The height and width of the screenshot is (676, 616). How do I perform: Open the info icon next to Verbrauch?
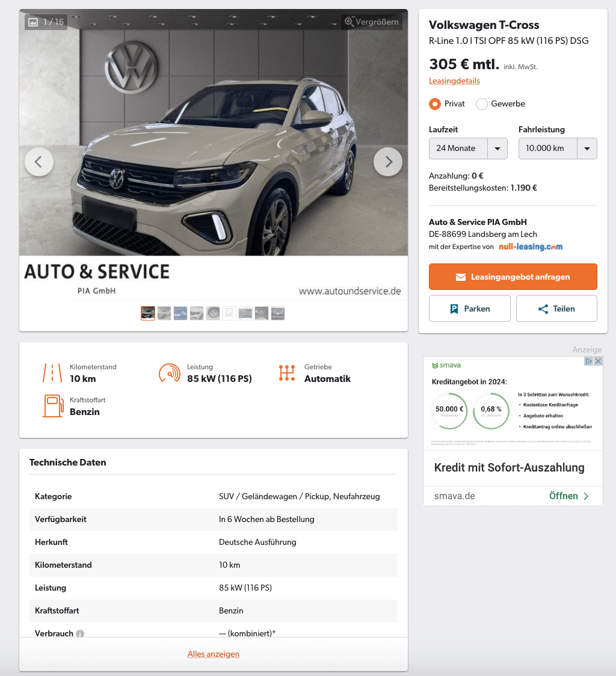(80, 633)
